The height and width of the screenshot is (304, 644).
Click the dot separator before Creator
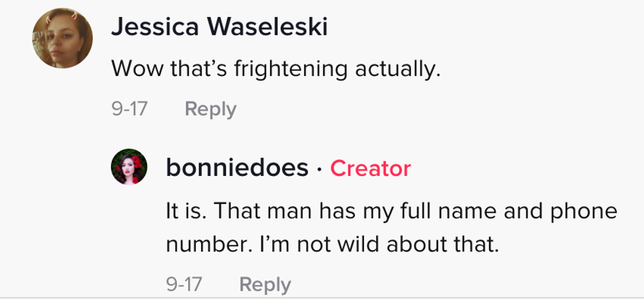coord(319,169)
